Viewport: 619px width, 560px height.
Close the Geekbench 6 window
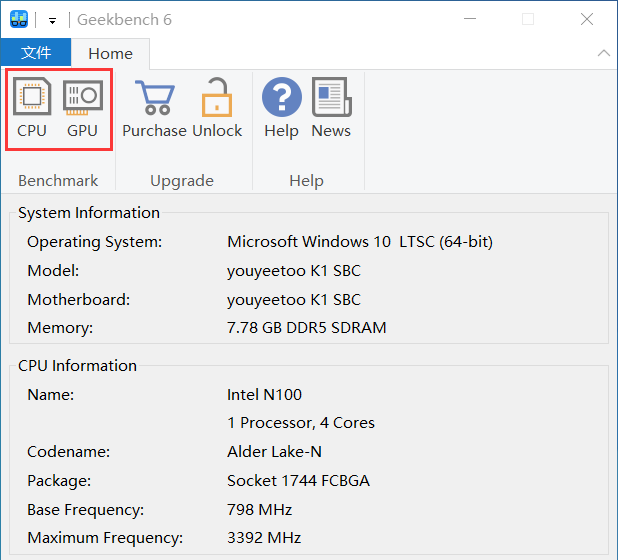click(x=587, y=19)
